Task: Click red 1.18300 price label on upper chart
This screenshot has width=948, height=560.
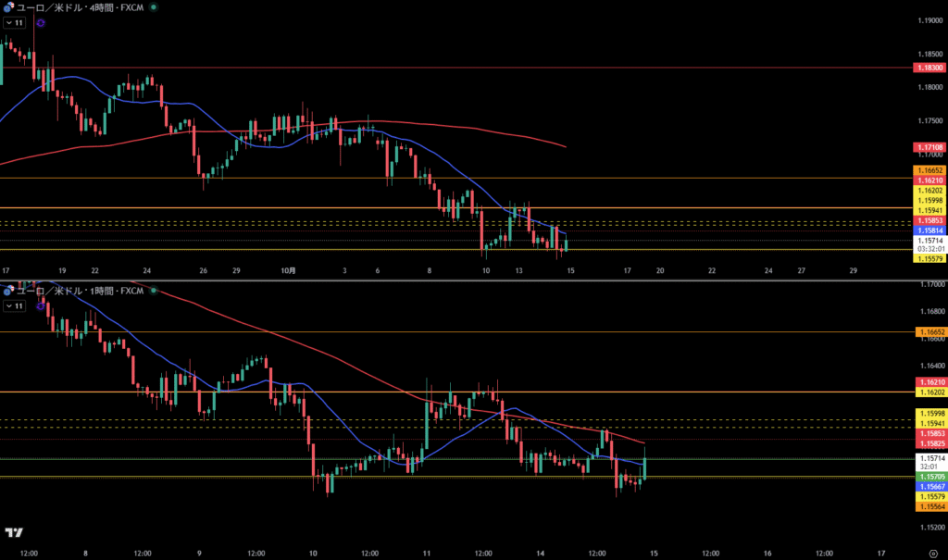Action: 929,68
